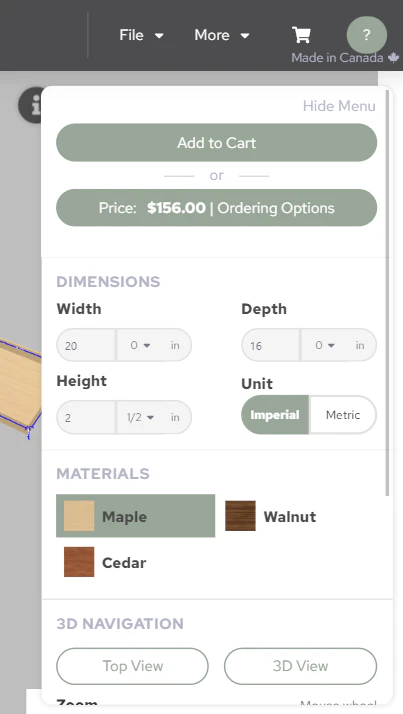
Task: Open Ordering Options price button
Action: pyautogui.click(x=216, y=208)
